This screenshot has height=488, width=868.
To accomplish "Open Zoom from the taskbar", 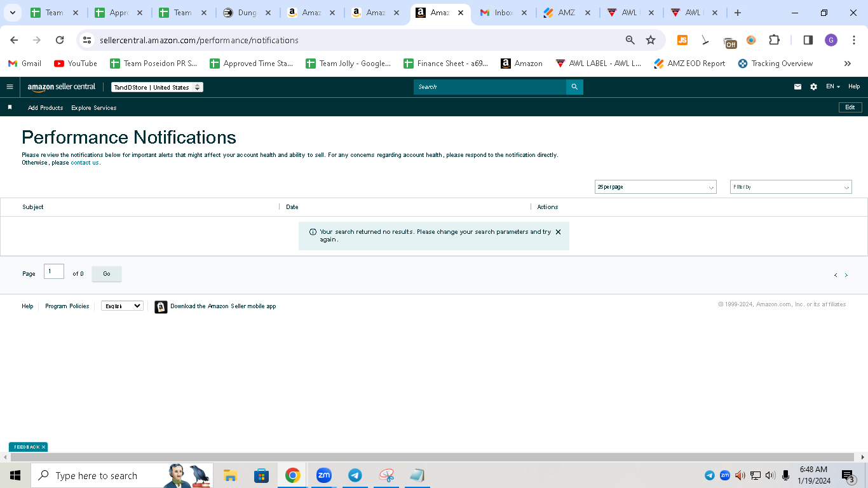I will [x=324, y=475].
